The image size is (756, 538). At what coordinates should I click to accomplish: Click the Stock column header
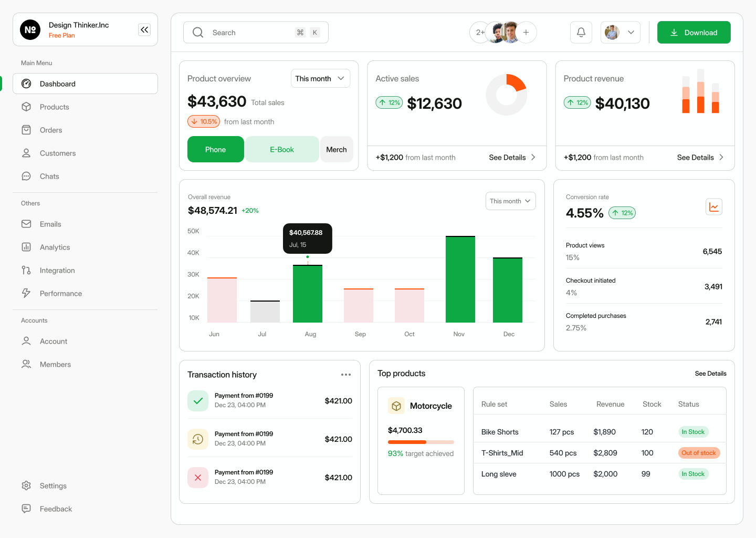click(x=652, y=404)
